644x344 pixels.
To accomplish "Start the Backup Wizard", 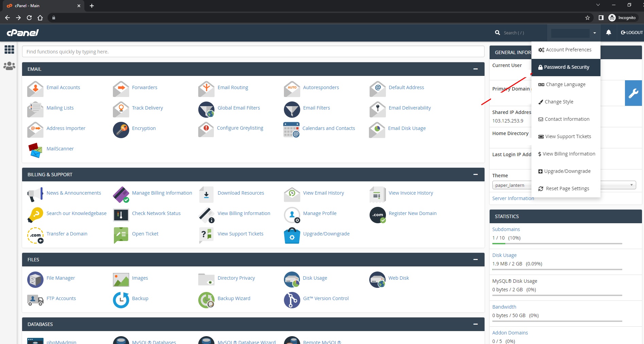I will 206,300.
